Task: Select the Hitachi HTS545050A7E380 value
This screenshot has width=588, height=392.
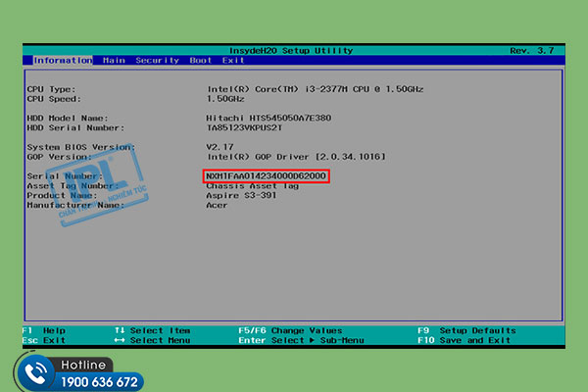Action: coord(269,119)
